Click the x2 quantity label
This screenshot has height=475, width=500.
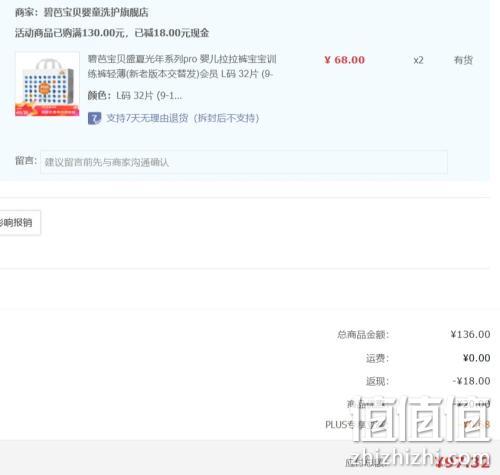click(x=418, y=60)
